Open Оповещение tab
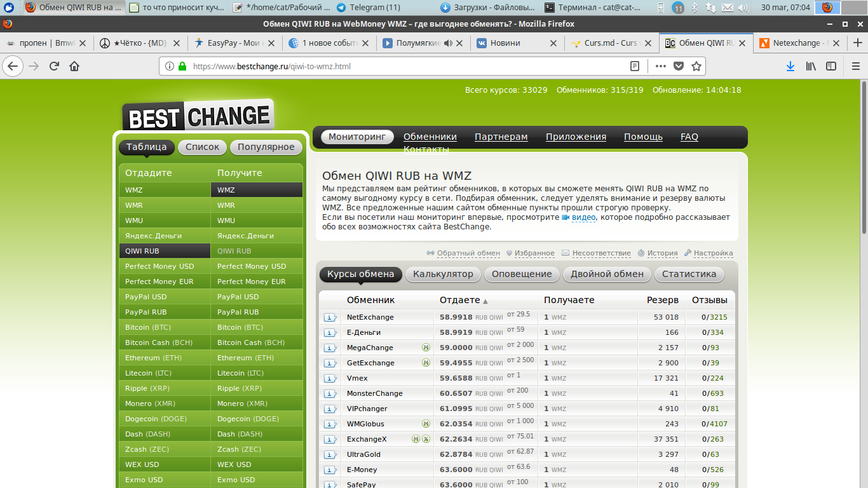The width and height of the screenshot is (868, 488). coord(522,274)
